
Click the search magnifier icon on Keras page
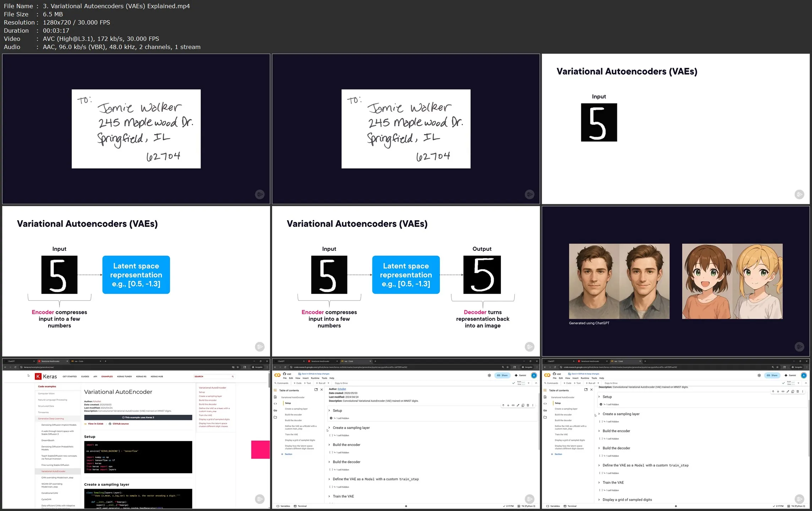(233, 376)
